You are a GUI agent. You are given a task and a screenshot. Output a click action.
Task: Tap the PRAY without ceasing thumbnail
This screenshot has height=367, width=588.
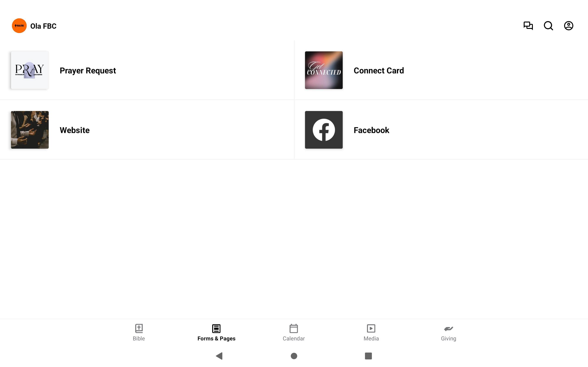pyautogui.click(x=30, y=70)
